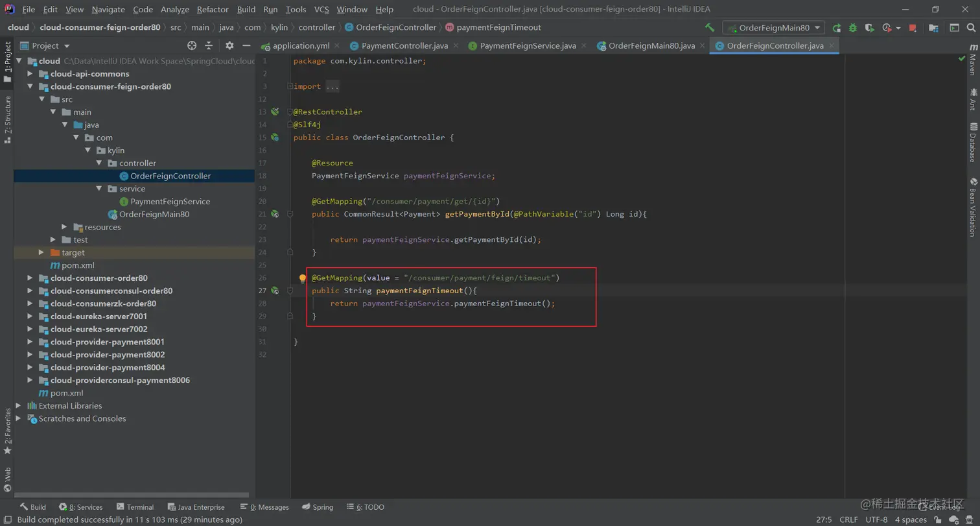This screenshot has width=980, height=526.
Task: Expand the target folder node
Action: pos(41,252)
